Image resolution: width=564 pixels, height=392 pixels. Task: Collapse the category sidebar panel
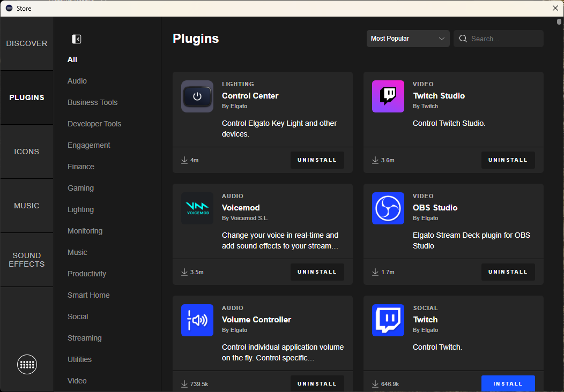[77, 39]
